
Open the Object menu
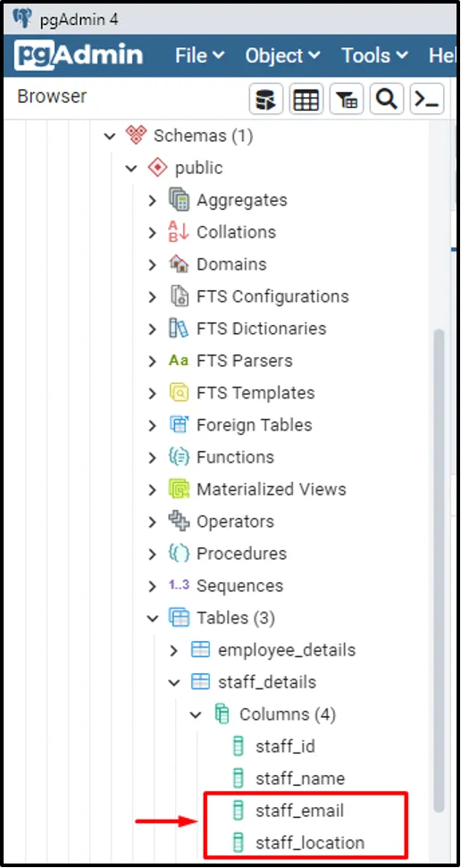[x=283, y=55]
